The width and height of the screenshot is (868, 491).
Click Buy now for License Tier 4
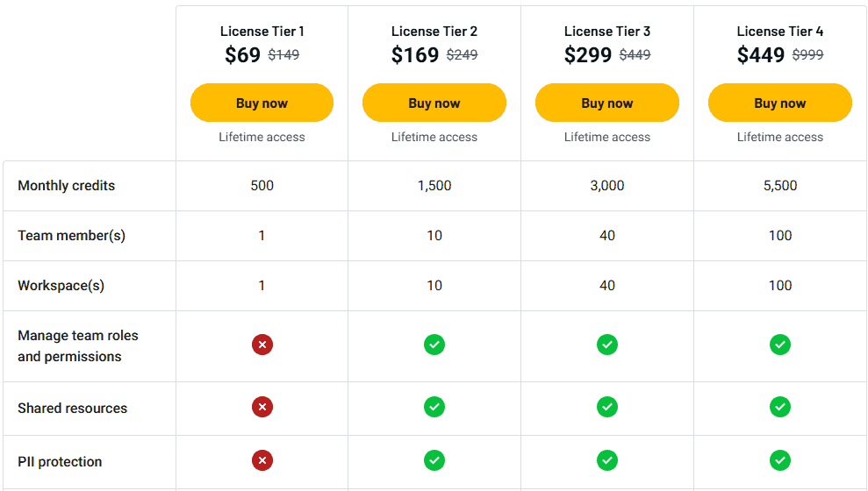(x=780, y=103)
